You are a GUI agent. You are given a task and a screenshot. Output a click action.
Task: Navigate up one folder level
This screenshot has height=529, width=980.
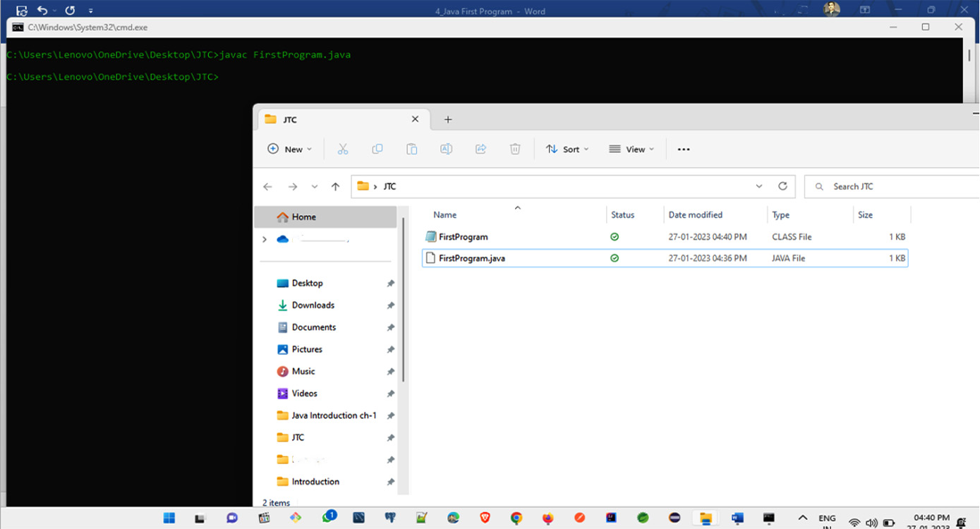tap(335, 187)
